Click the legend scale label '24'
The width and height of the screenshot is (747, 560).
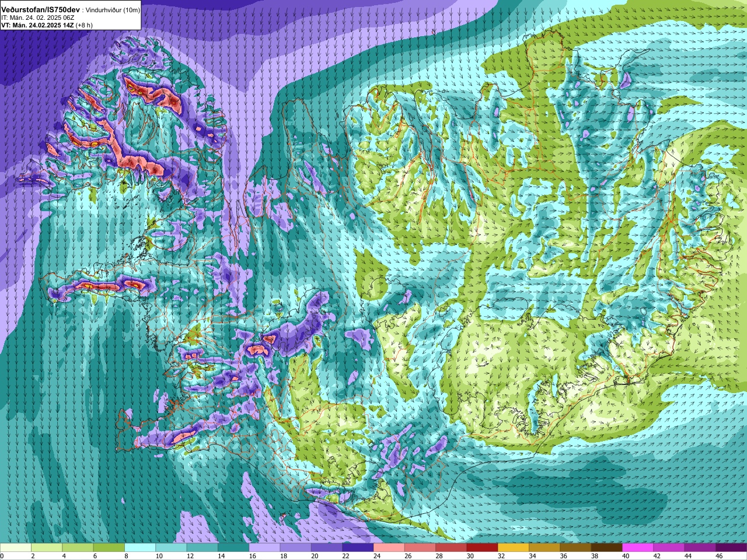coord(376,556)
